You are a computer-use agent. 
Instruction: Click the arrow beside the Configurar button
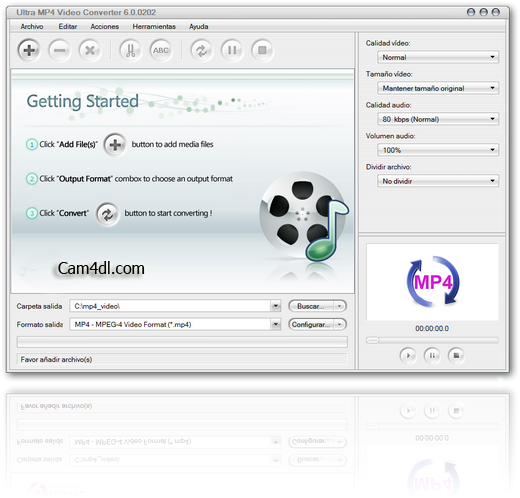(339, 324)
